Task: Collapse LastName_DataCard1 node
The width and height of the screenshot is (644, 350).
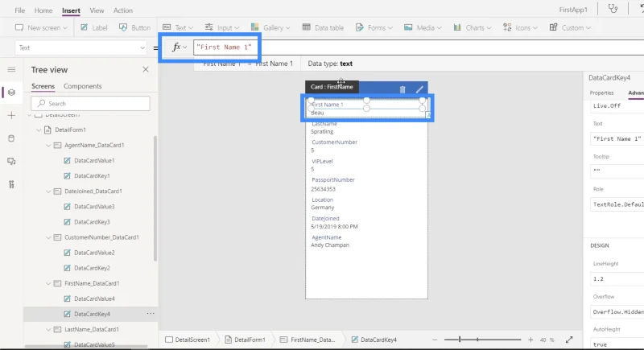Action: coord(48,329)
